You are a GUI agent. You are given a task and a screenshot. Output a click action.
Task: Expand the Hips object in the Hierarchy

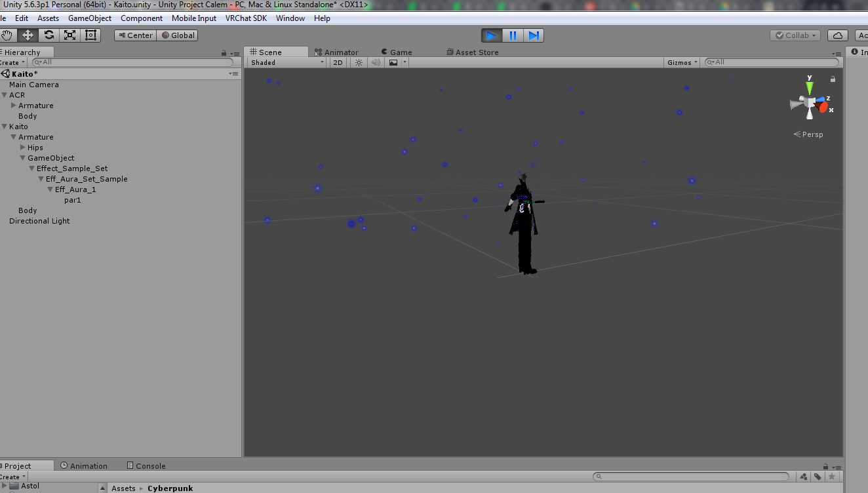[x=22, y=147]
